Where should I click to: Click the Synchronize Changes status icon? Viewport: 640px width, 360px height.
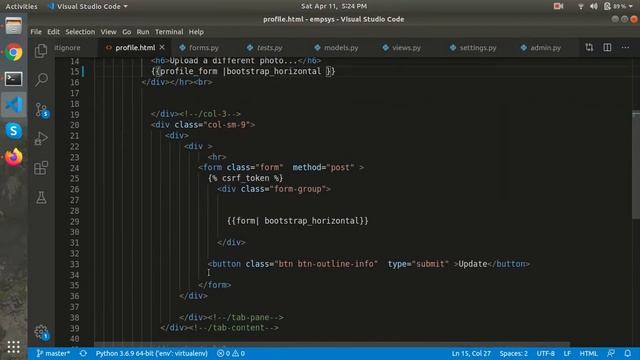83,353
